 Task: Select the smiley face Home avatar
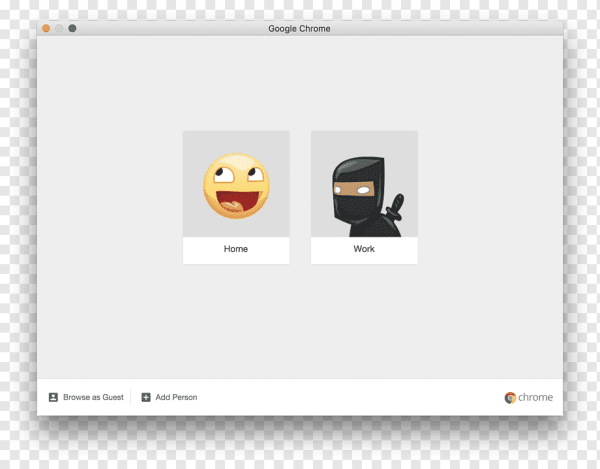pos(236,185)
